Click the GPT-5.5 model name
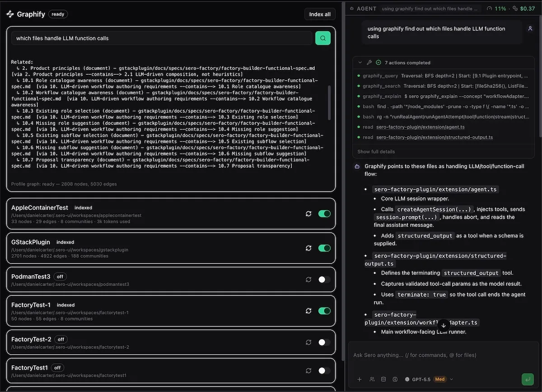 (421, 379)
